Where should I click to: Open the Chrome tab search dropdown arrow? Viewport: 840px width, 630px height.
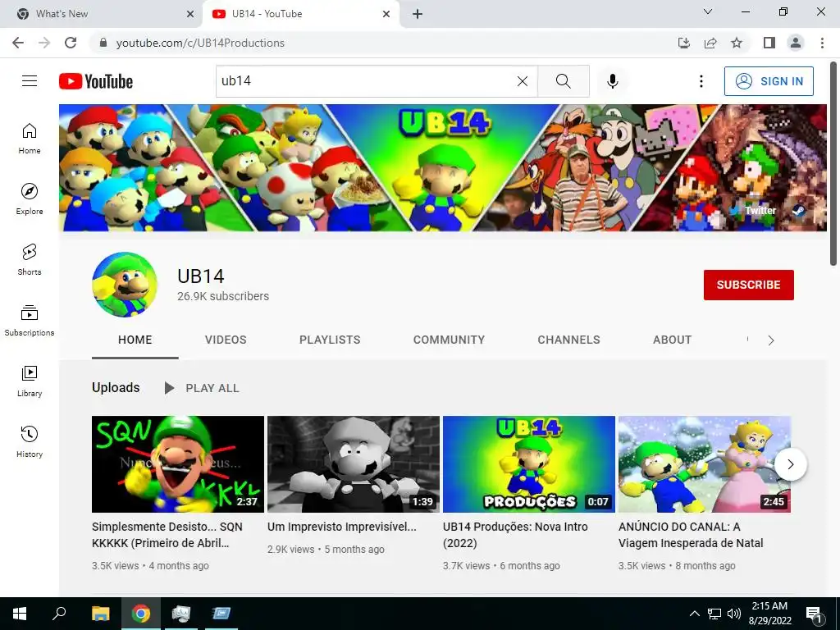pyautogui.click(x=708, y=11)
